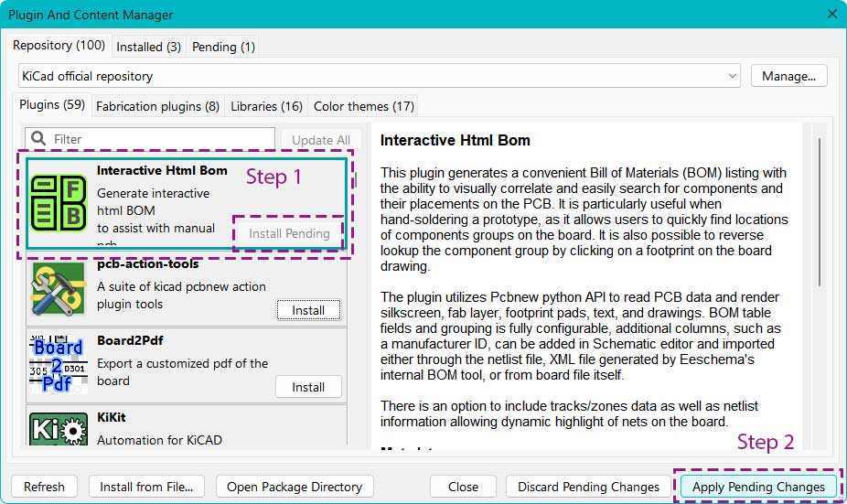
Task: Close the Plugin And Content Manager window
Action: [832, 14]
